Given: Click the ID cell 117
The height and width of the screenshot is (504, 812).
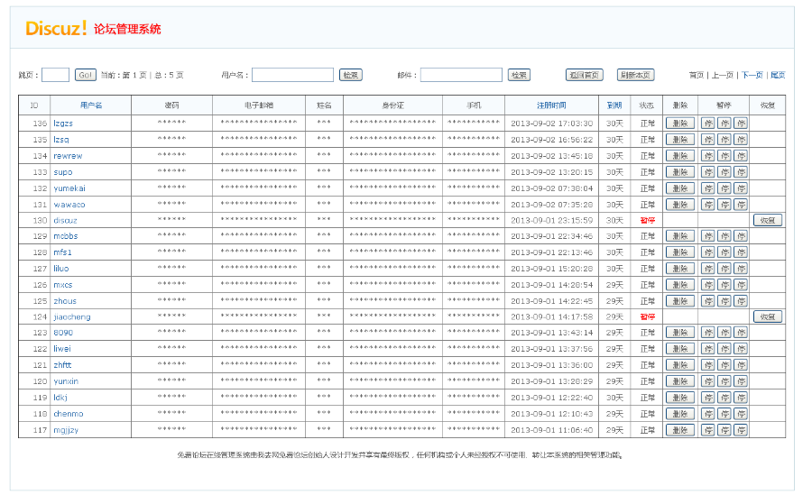Looking at the screenshot, I should point(40,430).
